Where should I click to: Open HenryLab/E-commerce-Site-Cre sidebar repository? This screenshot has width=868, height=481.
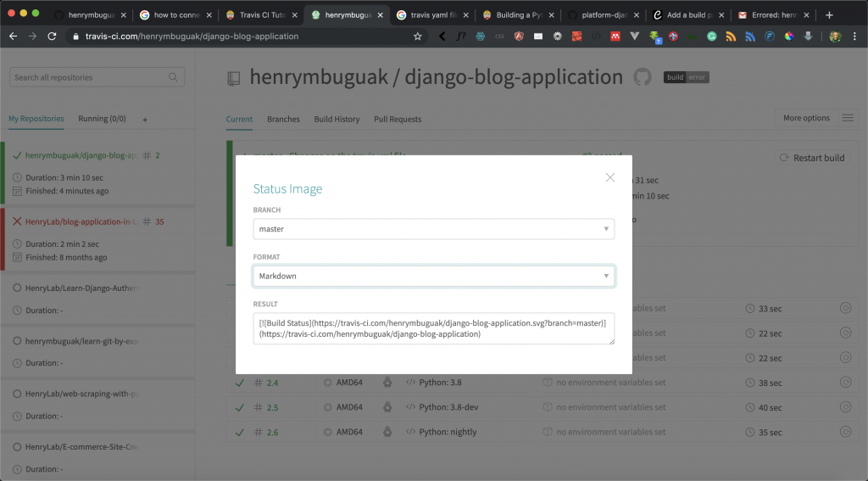(x=81, y=446)
